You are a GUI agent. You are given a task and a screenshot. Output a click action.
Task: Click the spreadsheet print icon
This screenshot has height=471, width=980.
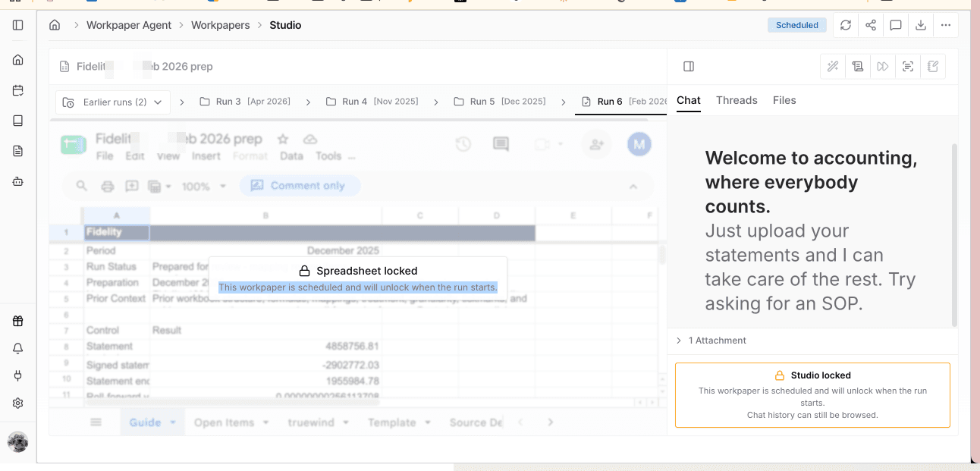pos(108,186)
